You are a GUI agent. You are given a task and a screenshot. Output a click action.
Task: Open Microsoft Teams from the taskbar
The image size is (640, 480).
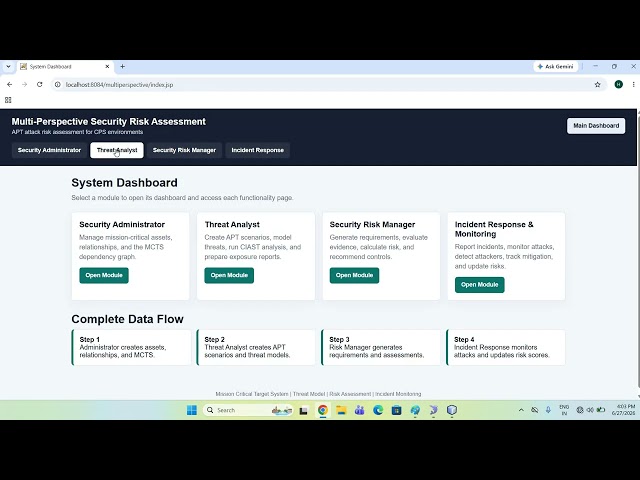[x=360, y=410]
